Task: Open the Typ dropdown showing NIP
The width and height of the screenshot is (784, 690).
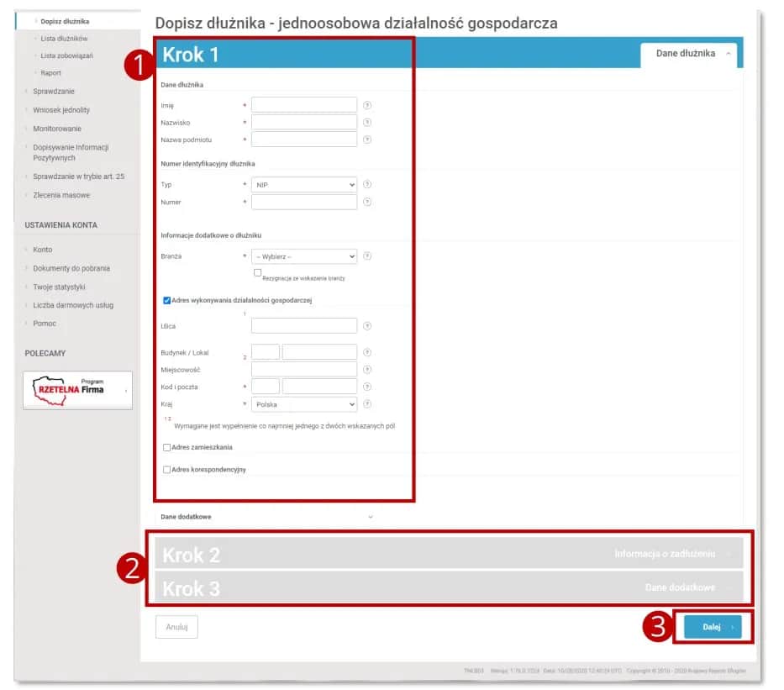Action: click(x=303, y=184)
